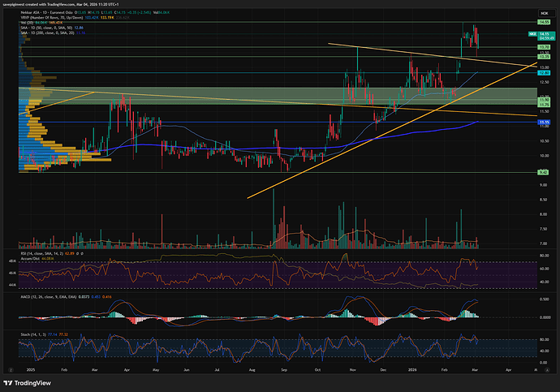Select the VRVP indicator legend
Screen dimensions: 560x392
[x=41, y=18]
